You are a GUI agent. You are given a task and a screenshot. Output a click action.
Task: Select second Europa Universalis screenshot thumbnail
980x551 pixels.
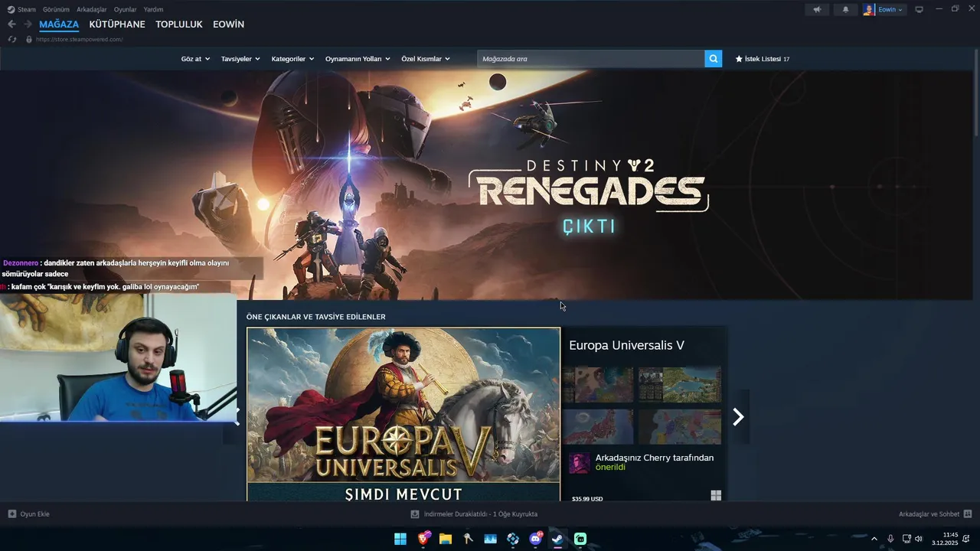pyautogui.click(x=680, y=385)
